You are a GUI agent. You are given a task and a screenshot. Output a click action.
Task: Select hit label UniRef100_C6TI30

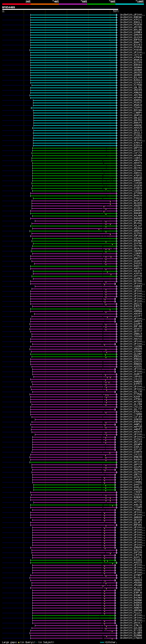(131, 55)
